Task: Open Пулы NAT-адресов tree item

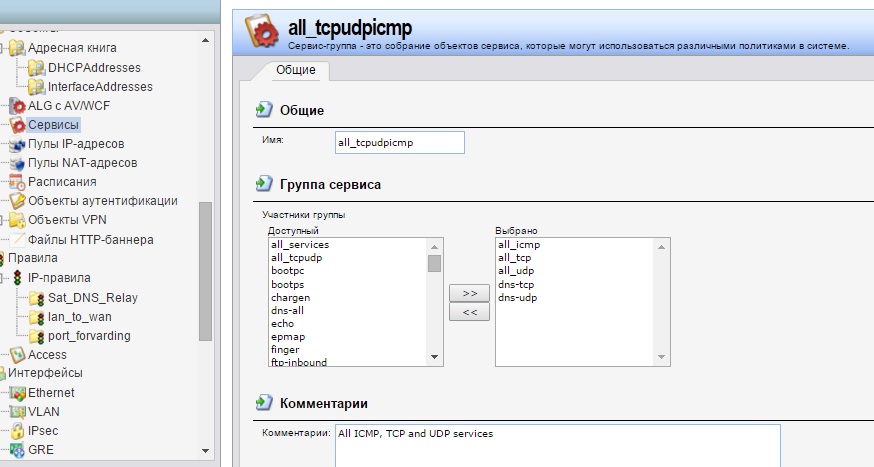Action: pos(82,163)
